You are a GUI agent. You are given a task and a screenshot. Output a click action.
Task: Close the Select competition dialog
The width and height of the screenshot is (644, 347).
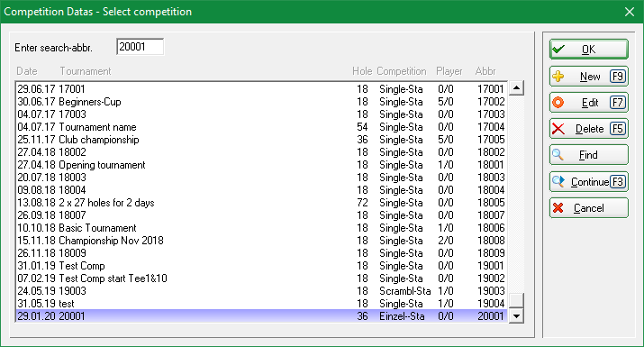tap(630, 12)
